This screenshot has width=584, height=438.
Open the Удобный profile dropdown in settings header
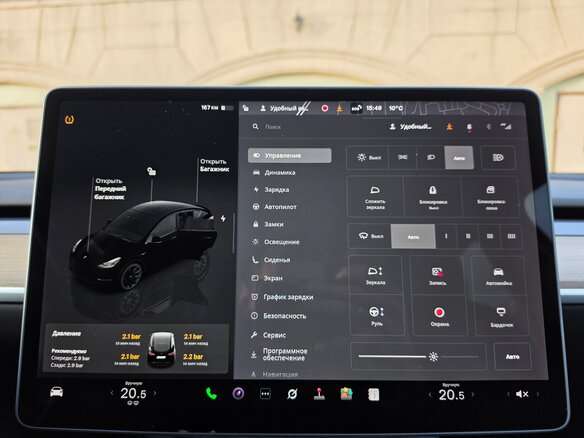coord(410,127)
